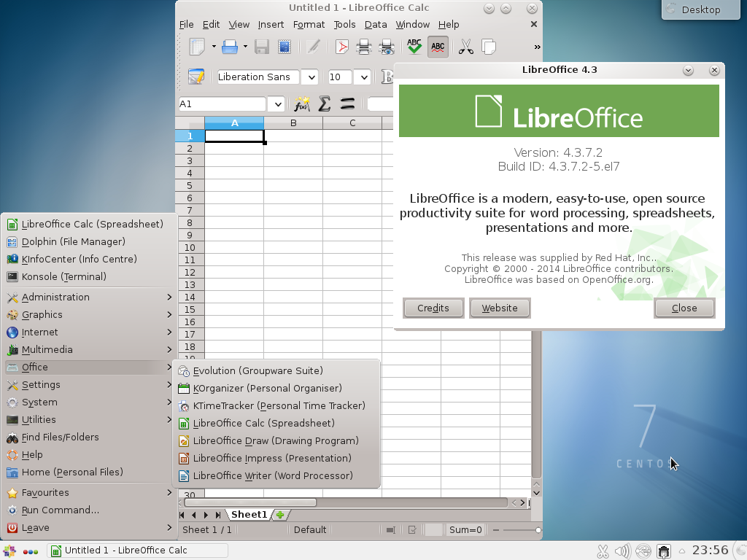Image resolution: width=747 pixels, height=560 pixels.
Task: Toggle AutoSpellcheck red ABC icon
Action: click(x=438, y=47)
